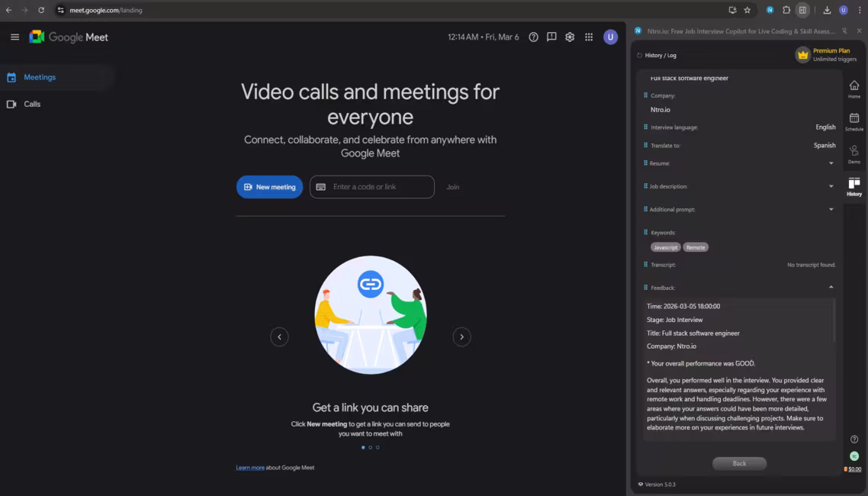Click the Premium Plan label

pyautogui.click(x=831, y=50)
